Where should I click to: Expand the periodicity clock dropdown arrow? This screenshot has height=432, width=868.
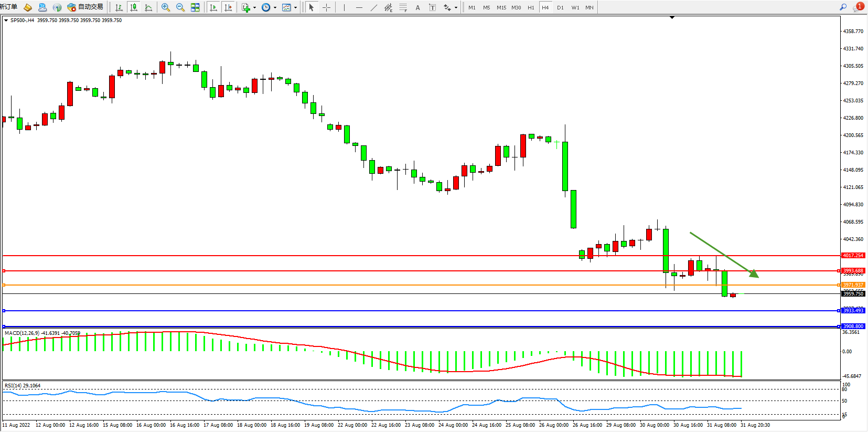[x=275, y=7]
